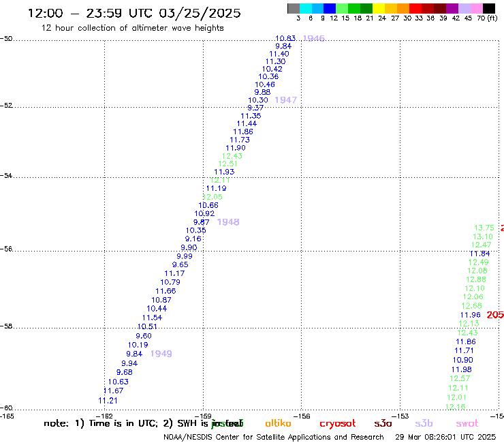This screenshot has height=443, width=504.
Task: Click the wave height value 11.67
Action: [x=114, y=391]
